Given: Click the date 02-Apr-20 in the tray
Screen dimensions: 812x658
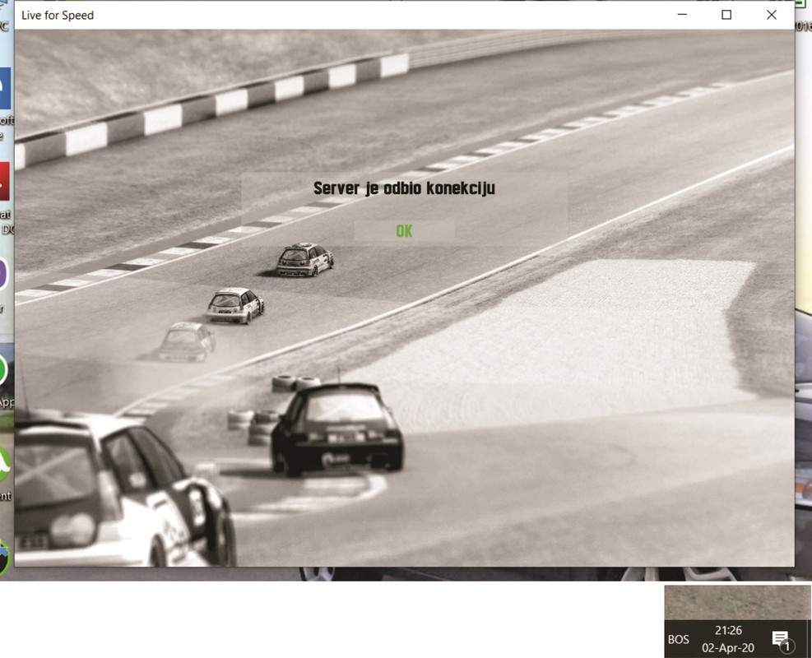Looking at the screenshot, I should [x=728, y=648].
